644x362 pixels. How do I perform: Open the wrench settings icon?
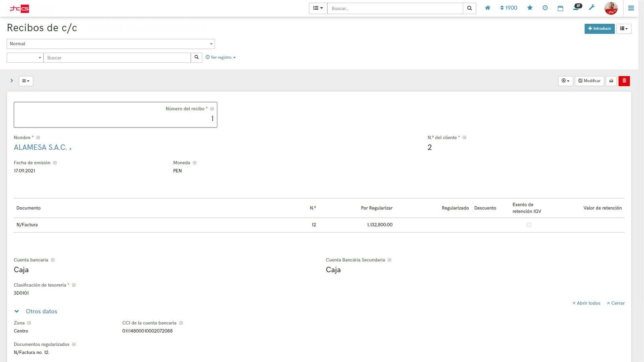[x=592, y=8]
